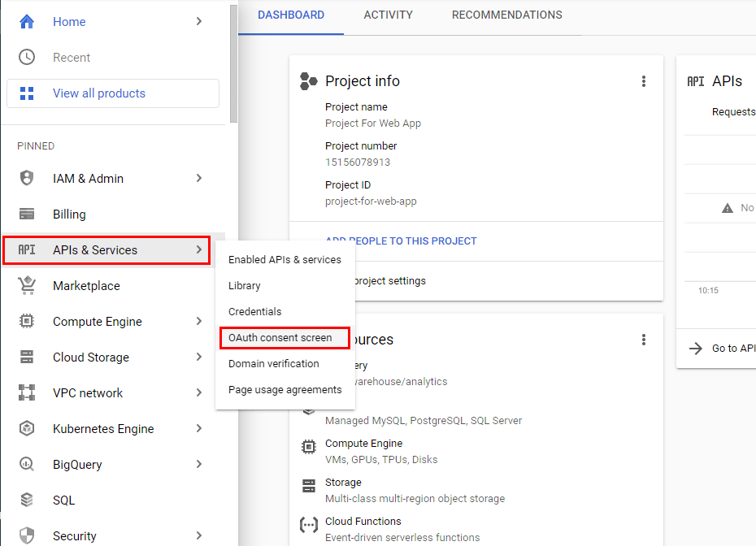Expand the Cloud Storage chevron
Image resolution: width=756 pixels, height=546 pixels.
pyautogui.click(x=199, y=357)
